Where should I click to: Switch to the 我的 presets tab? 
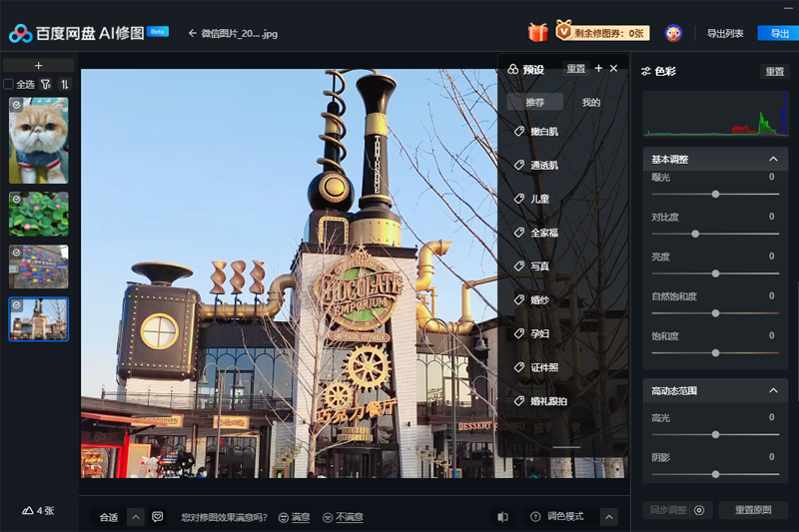tap(591, 102)
